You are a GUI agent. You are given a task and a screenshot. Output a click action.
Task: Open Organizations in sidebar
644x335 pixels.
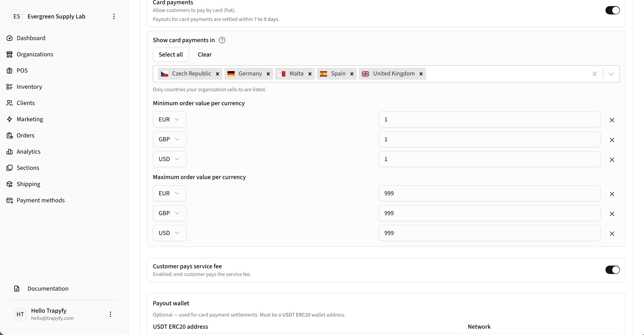click(x=35, y=54)
